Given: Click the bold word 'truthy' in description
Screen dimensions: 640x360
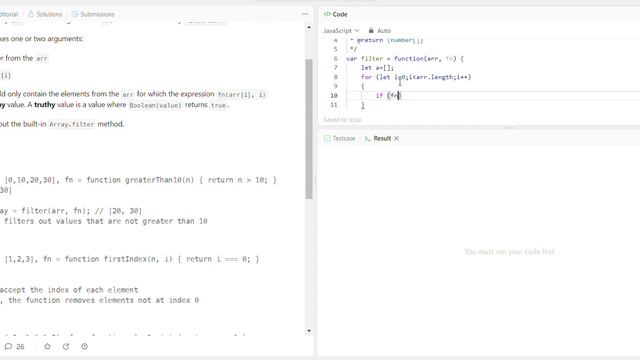Looking at the screenshot, I should point(44,105).
